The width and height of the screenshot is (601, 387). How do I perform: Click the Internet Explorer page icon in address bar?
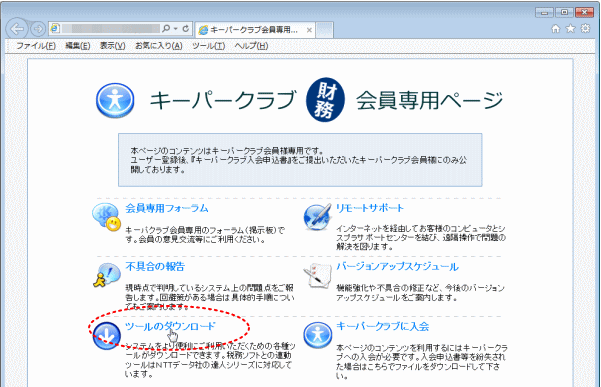tap(55, 28)
